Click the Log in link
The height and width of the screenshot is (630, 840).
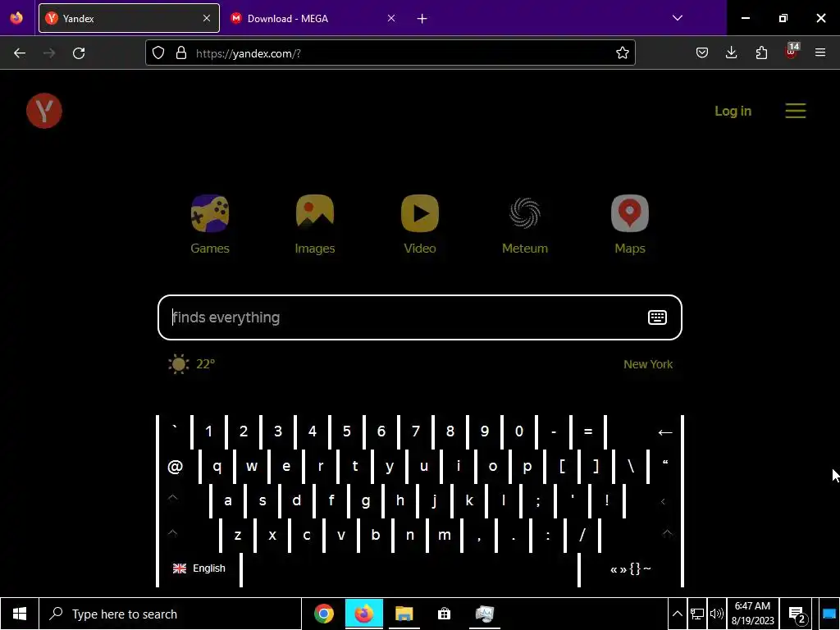coord(733,111)
